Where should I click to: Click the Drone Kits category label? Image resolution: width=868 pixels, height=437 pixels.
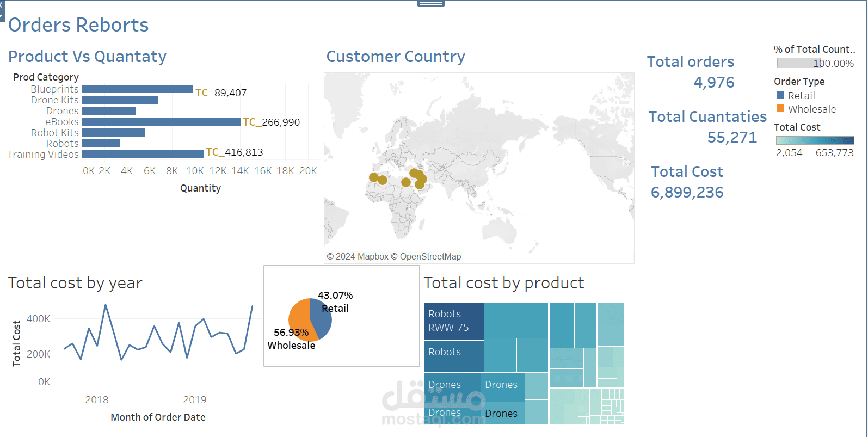[x=55, y=100]
